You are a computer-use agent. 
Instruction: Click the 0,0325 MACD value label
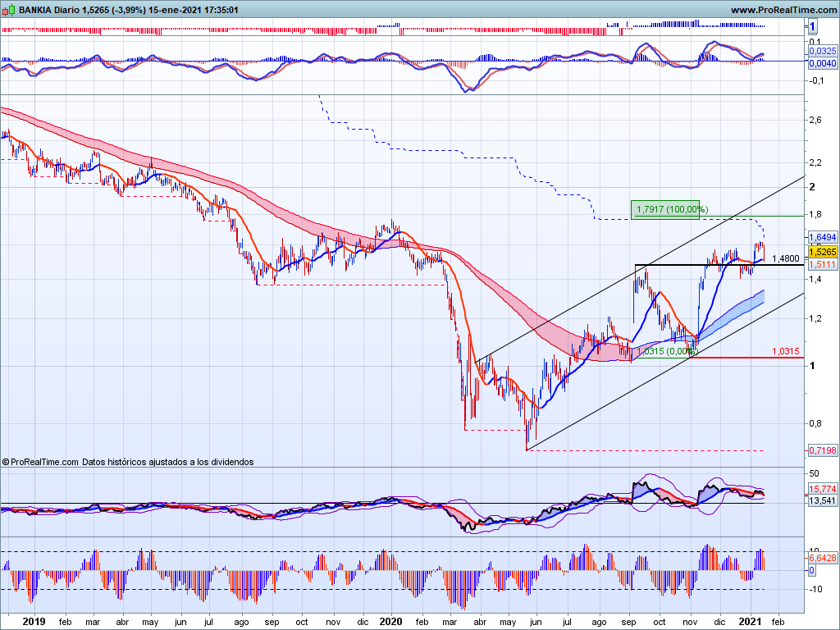pos(822,51)
